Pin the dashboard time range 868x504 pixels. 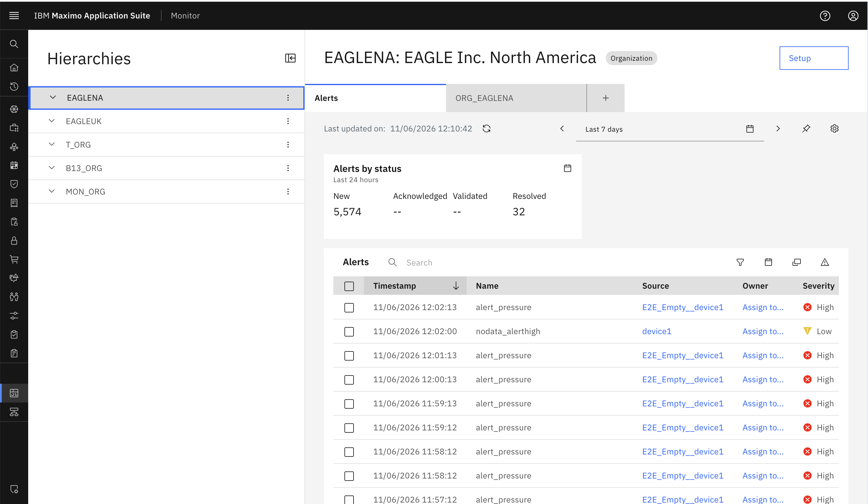pyautogui.click(x=806, y=129)
